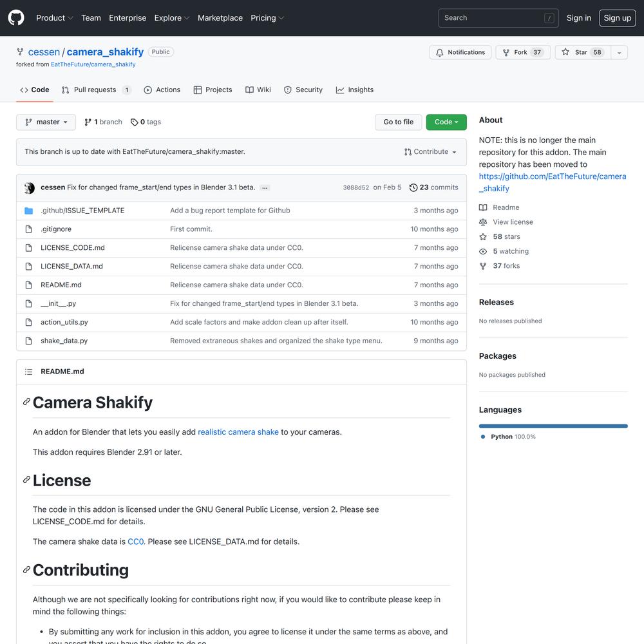Open the Actions tab
644x644 pixels.
[162, 90]
